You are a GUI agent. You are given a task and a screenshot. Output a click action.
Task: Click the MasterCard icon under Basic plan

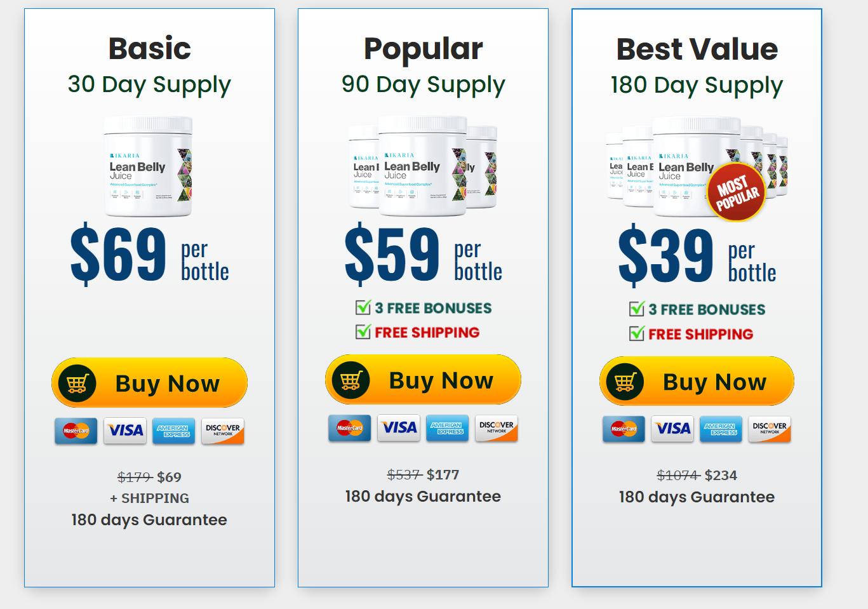click(76, 431)
